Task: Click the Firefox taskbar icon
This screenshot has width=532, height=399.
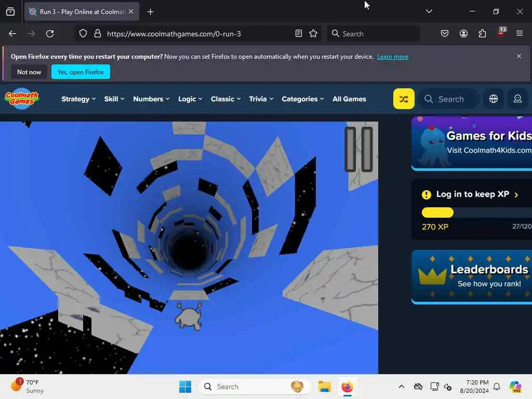Action: point(347,387)
